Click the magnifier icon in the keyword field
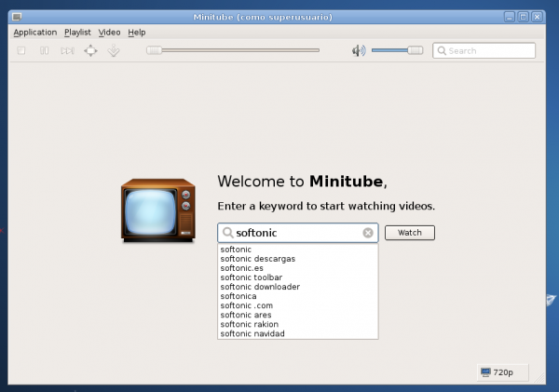559x392 pixels. click(227, 233)
